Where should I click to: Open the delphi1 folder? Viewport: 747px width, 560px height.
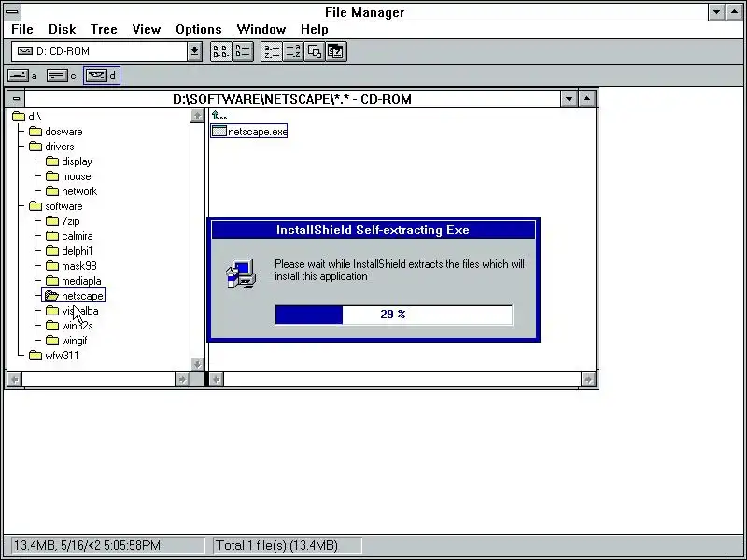point(69,251)
